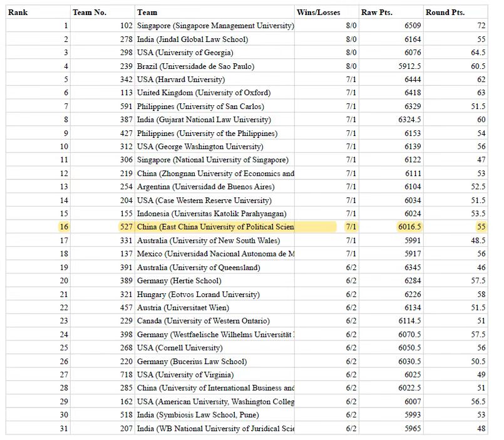The image size is (504, 440).
Task: Select National University of Singapore cell
Action: pos(214,160)
